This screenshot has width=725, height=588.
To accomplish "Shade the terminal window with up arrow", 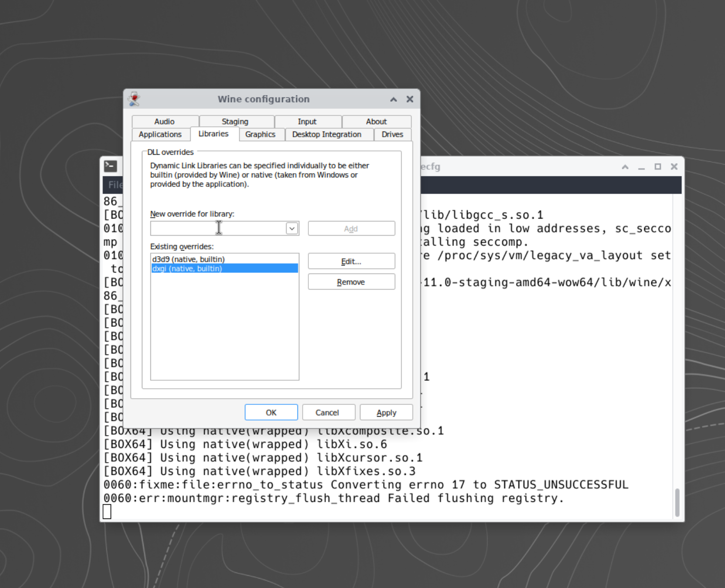I will click(625, 167).
